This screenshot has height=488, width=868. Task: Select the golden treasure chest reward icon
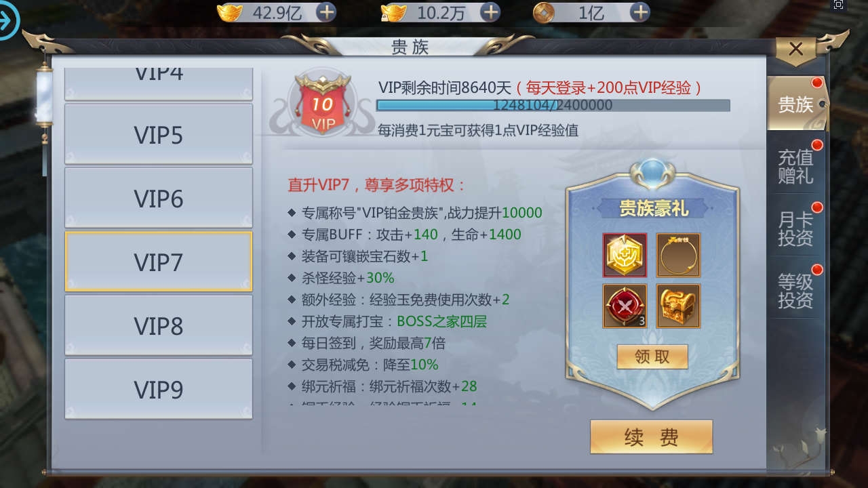pyautogui.click(x=678, y=306)
